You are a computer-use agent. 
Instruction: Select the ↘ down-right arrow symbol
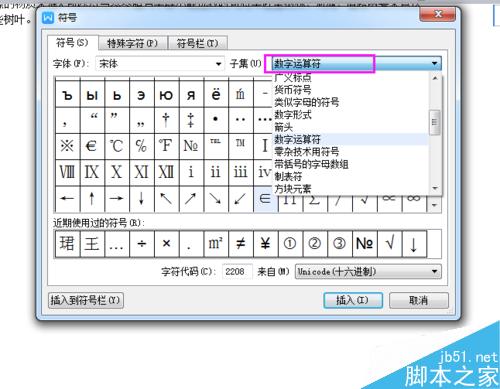pyautogui.click(x=216, y=199)
